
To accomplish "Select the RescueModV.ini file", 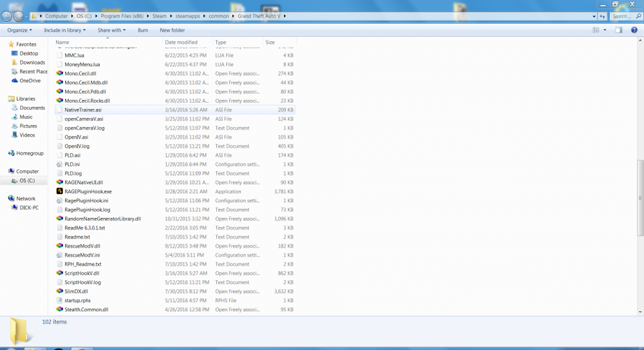I will coord(175,255).
